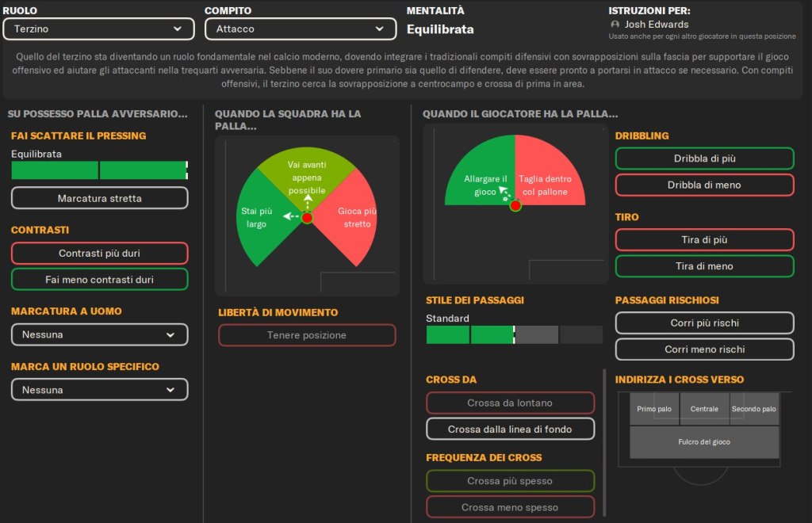Screen dimensions: 812x523
Task: Toggle 'Marcatura stretta' instruction
Action: pyautogui.click(x=99, y=198)
